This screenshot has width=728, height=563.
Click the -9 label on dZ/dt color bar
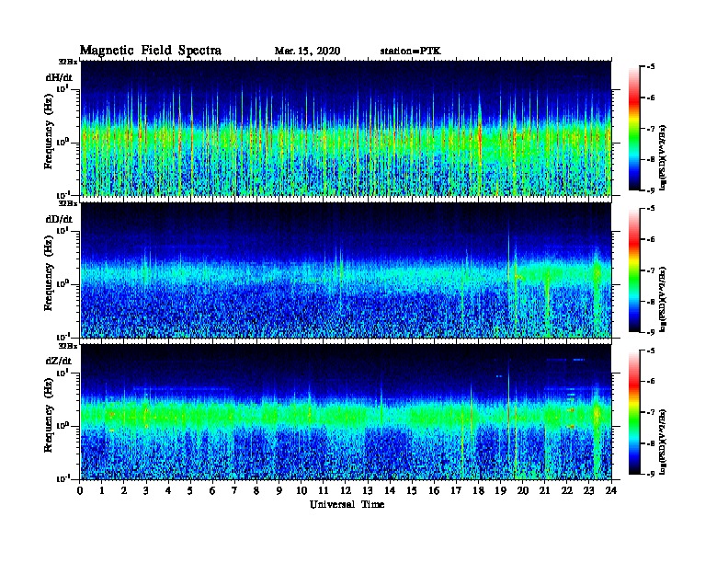651,474
